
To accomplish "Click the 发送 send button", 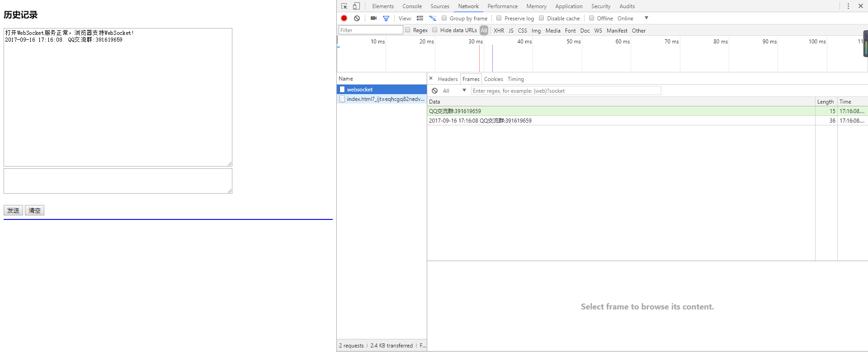I will [x=13, y=210].
